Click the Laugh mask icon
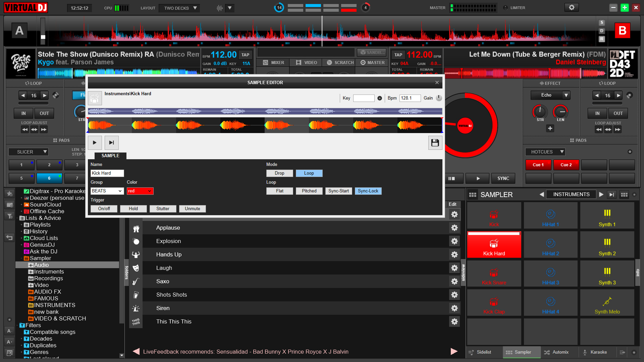The height and width of the screenshot is (362, 644). coord(136,268)
